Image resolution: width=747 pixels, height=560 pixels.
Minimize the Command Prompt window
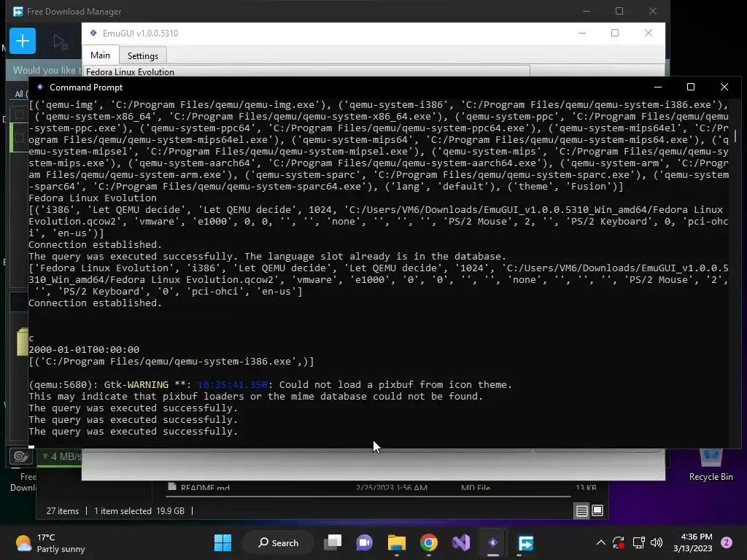(658, 87)
